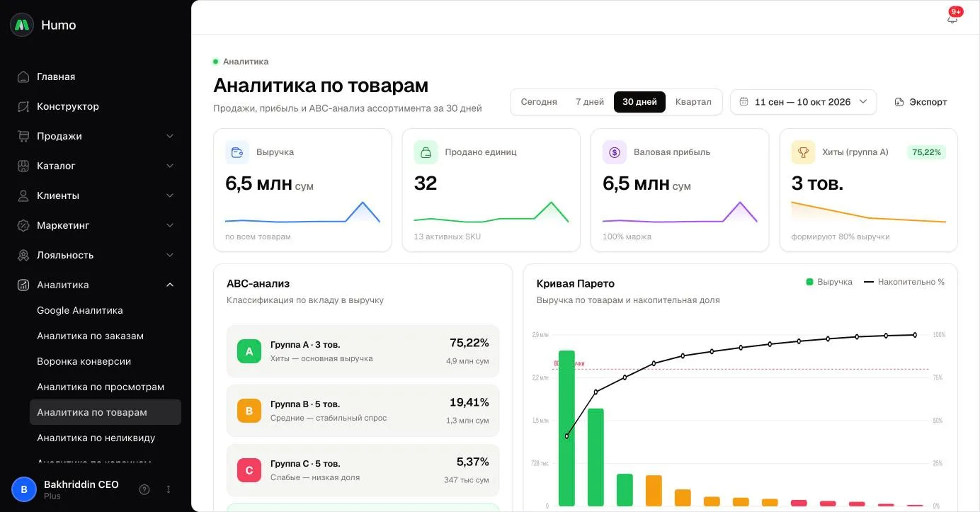Click the green Группа A letter swatch
The height and width of the screenshot is (512, 980).
249,351
